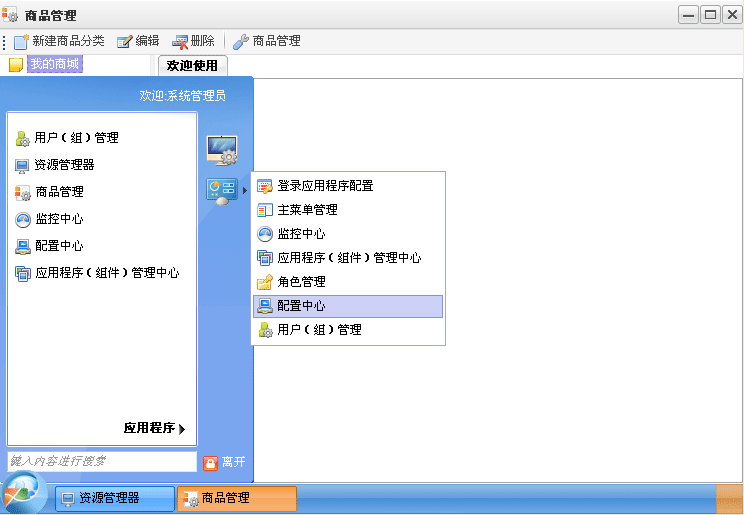Click the 编辑 pencil icon in toolbar

[x=125, y=41]
